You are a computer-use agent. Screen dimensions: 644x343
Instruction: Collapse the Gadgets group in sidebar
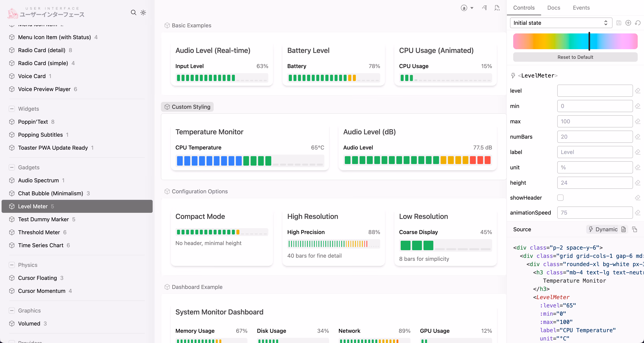[x=12, y=167]
